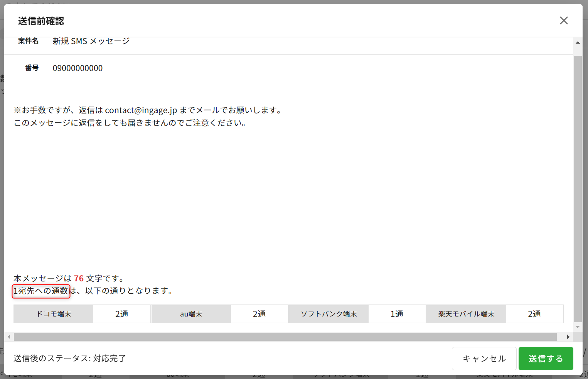This screenshot has height=379, width=588.
Task: Click the 新規 SMS メッセージ case name
Action: coord(91,41)
